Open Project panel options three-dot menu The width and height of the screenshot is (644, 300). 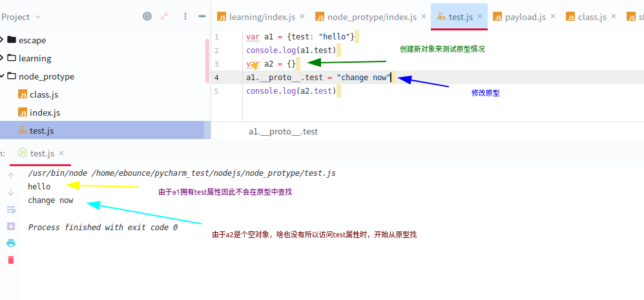pyautogui.click(x=183, y=17)
